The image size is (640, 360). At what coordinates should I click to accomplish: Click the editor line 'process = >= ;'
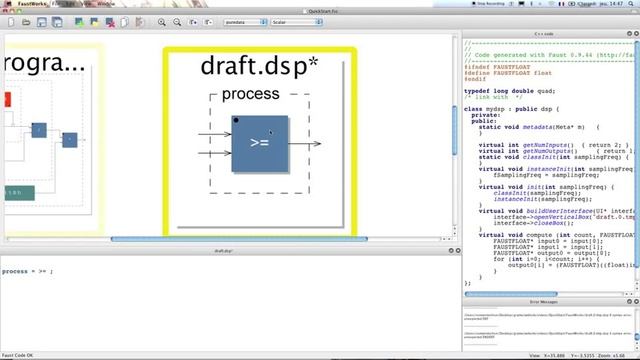[x=27, y=271]
